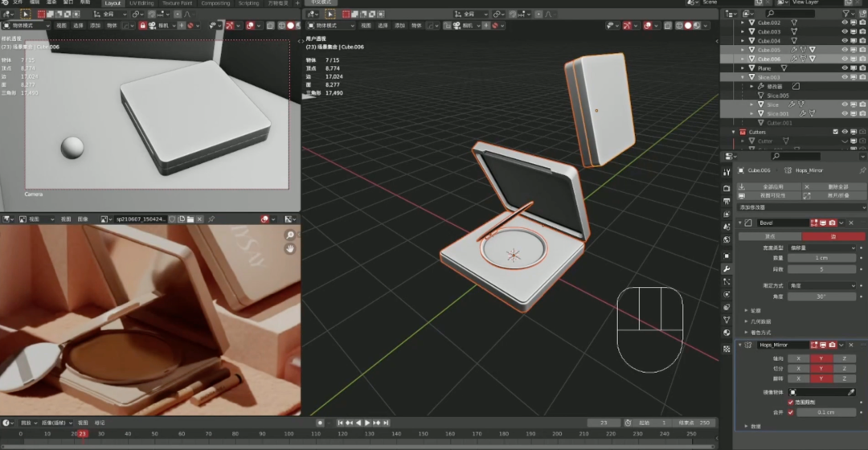Screen dimensions: 868x450
Task: Open the 添加 menu in main viewport
Action: (399, 26)
